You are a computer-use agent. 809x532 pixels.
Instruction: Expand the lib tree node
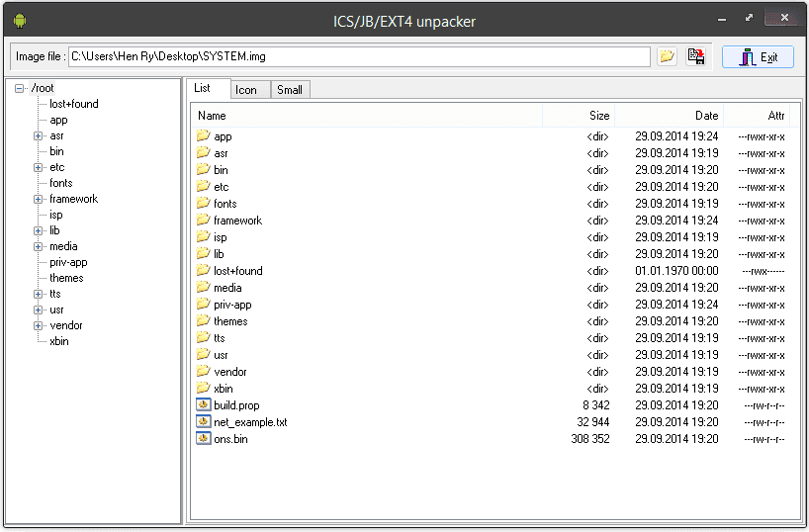coord(38,230)
